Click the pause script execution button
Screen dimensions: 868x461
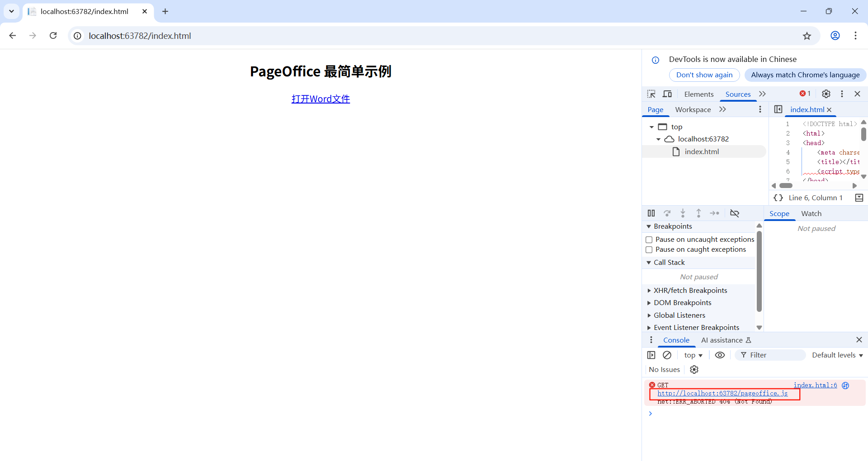(651, 213)
